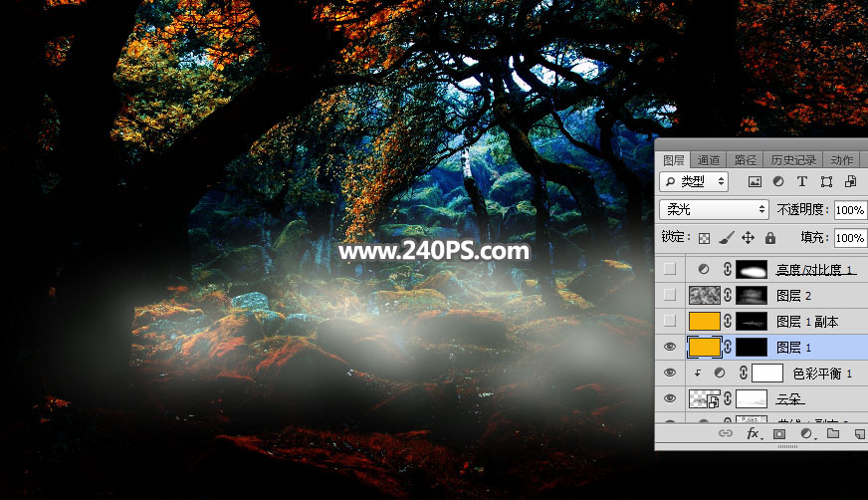This screenshot has height=500, width=868.
Task: Hide the 图层 1 layer
Action: pyautogui.click(x=670, y=348)
